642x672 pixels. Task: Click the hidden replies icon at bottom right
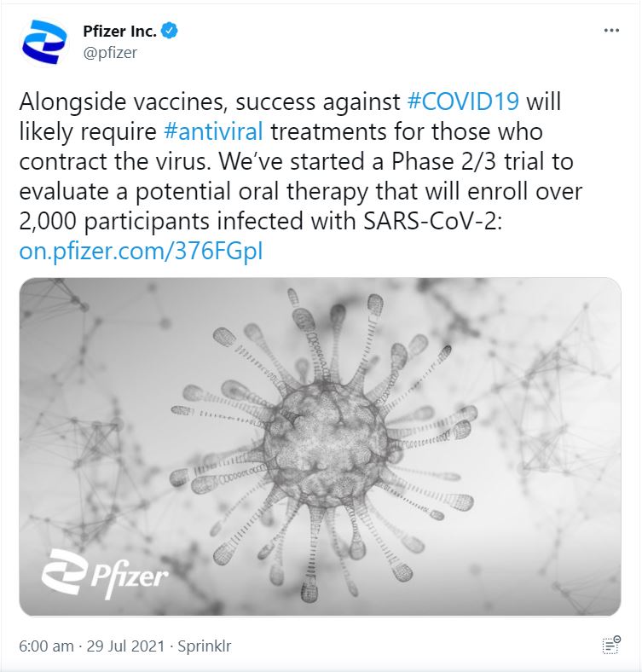coord(610,646)
